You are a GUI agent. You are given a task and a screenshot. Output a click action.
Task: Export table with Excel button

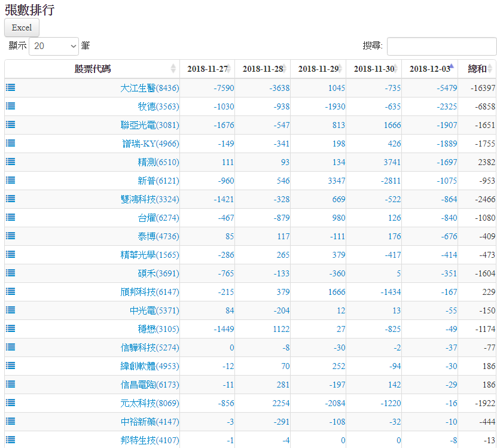pos(22,28)
